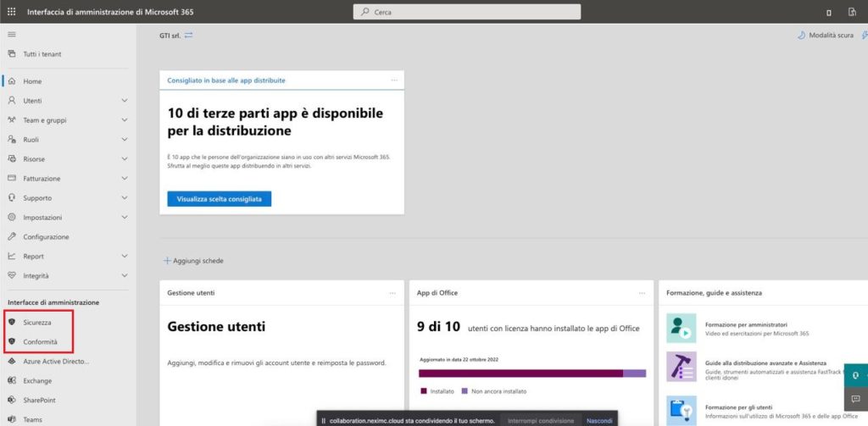Screen dimensions: 868x426
Task: Expand the Report chevron
Action: pos(125,256)
